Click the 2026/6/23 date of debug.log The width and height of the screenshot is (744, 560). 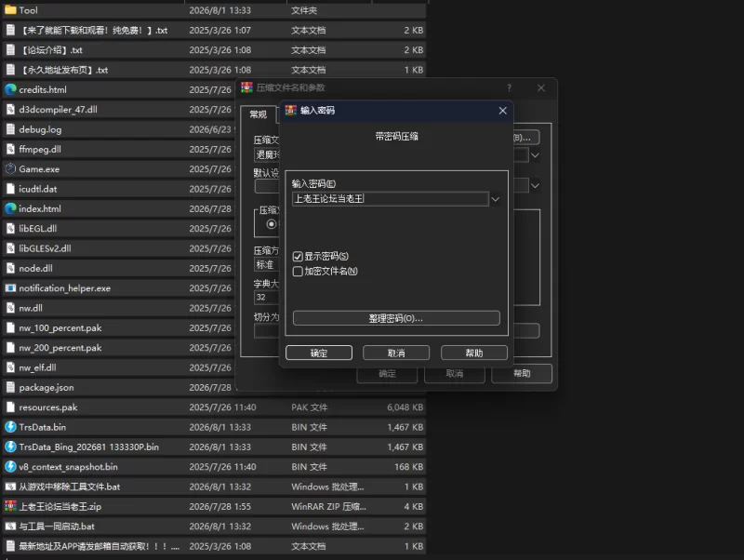click(210, 129)
